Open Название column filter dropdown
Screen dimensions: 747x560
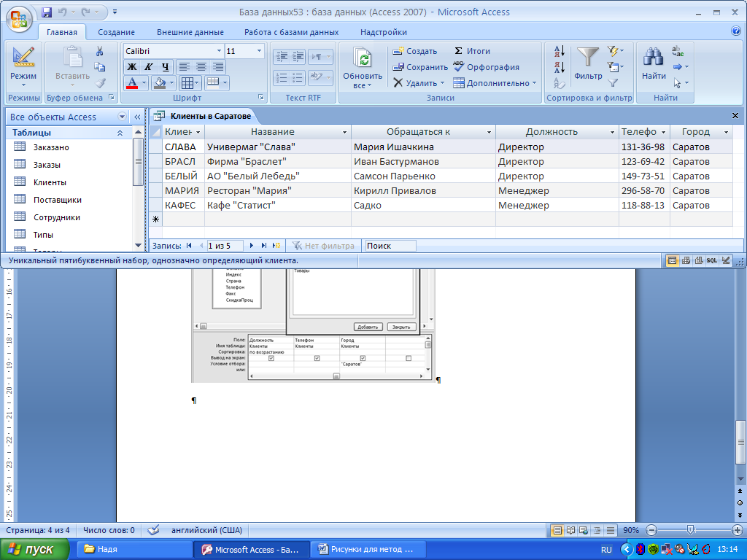tap(344, 132)
